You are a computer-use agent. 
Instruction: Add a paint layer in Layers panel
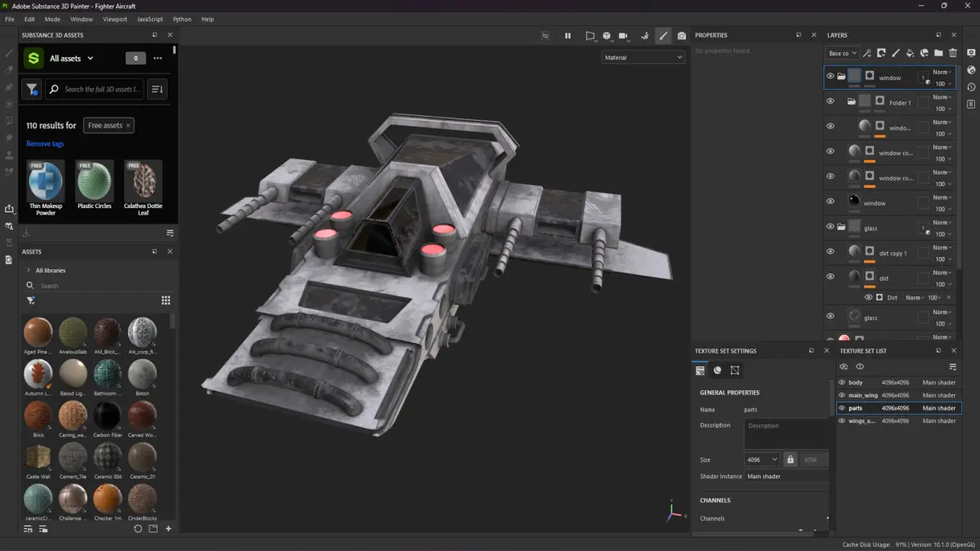(x=896, y=53)
